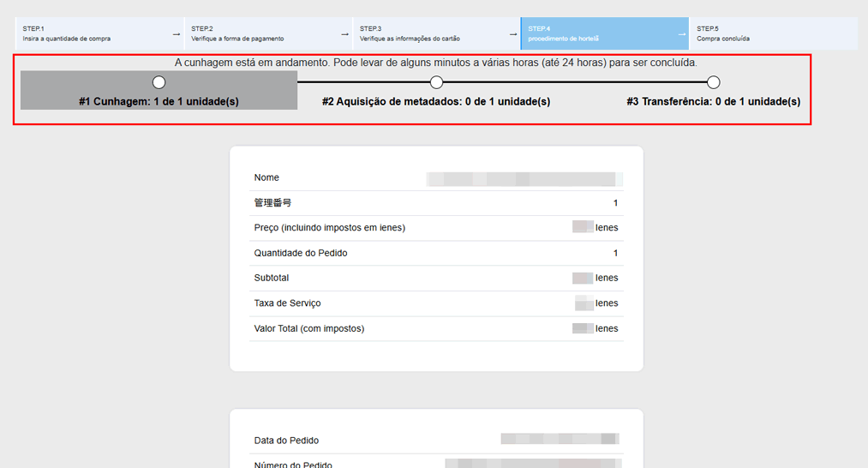The height and width of the screenshot is (468, 868).
Task: Click the '#1 Cunhagem: 1 de 1 unidade(s)' label
Action: click(159, 101)
